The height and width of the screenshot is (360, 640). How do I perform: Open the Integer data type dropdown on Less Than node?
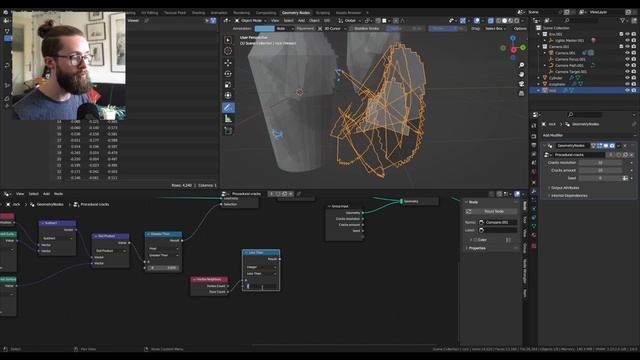click(261, 267)
